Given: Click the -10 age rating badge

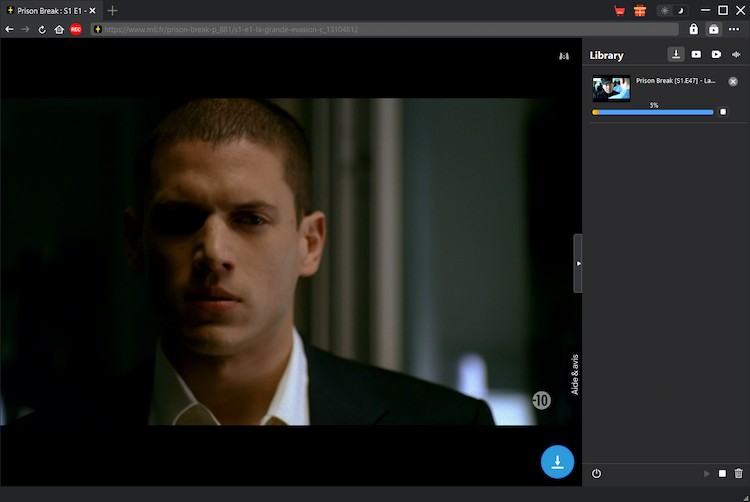Looking at the screenshot, I should pos(541,400).
